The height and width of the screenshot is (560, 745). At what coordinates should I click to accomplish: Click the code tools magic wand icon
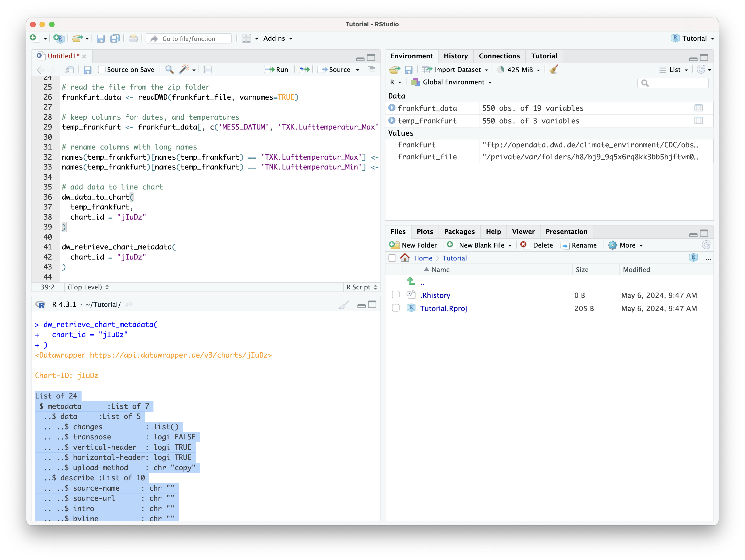pos(184,69)
